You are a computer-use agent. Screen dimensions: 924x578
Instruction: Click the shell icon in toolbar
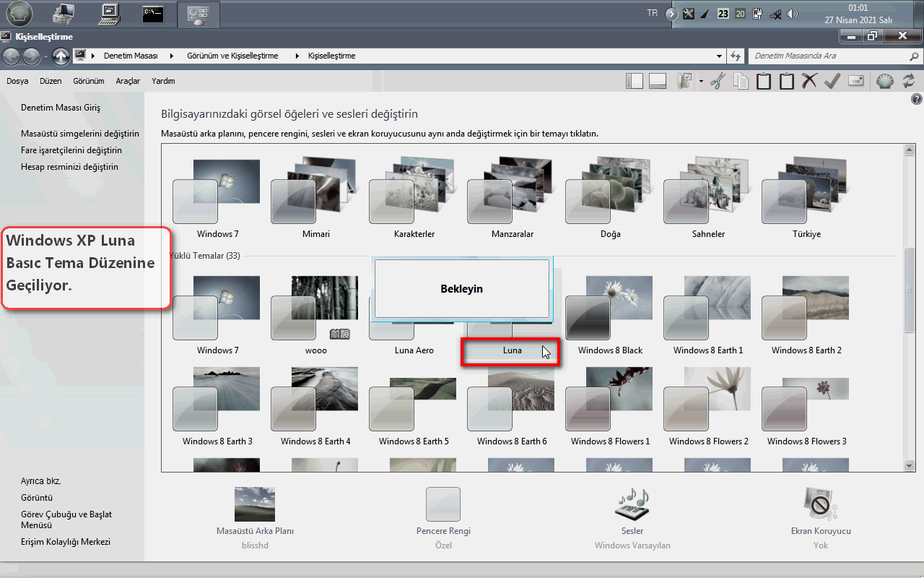pyautogui.click(x=885, y=81)
